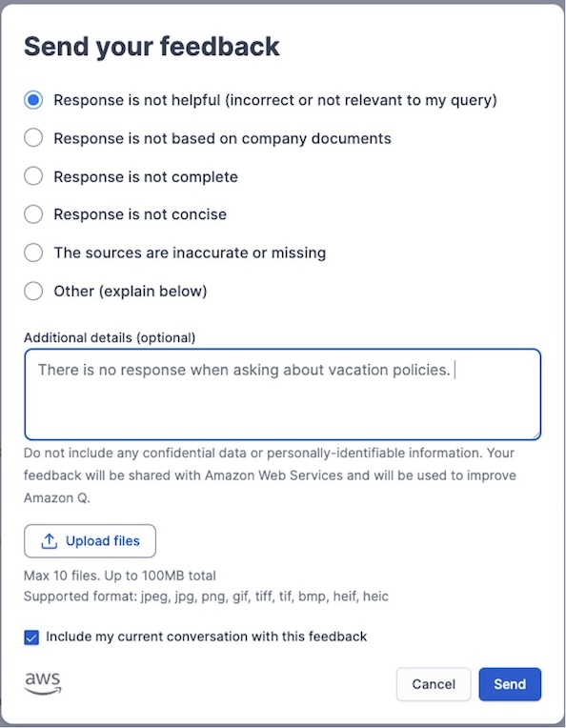This screenshot has height=728, width=566.
Task: Click the resize handle of details box
Action: [536, 435]
